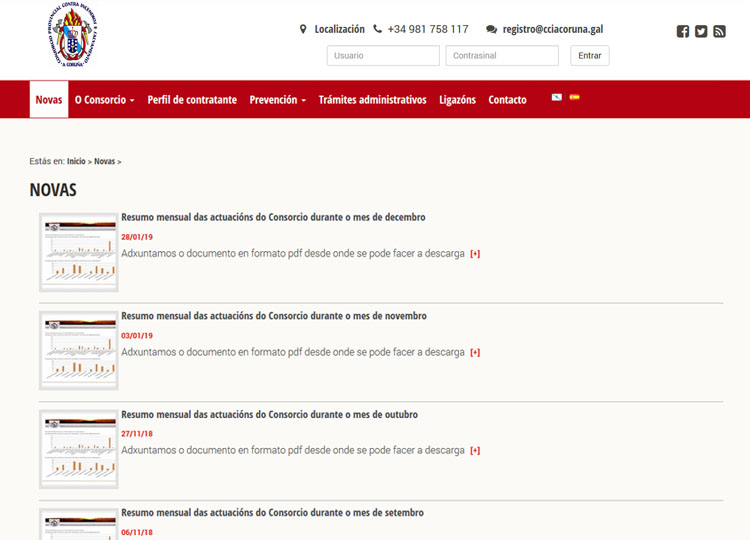Click the date 03/01/19
This screenshot has width=750, height=540.
[x=137, y=335]
